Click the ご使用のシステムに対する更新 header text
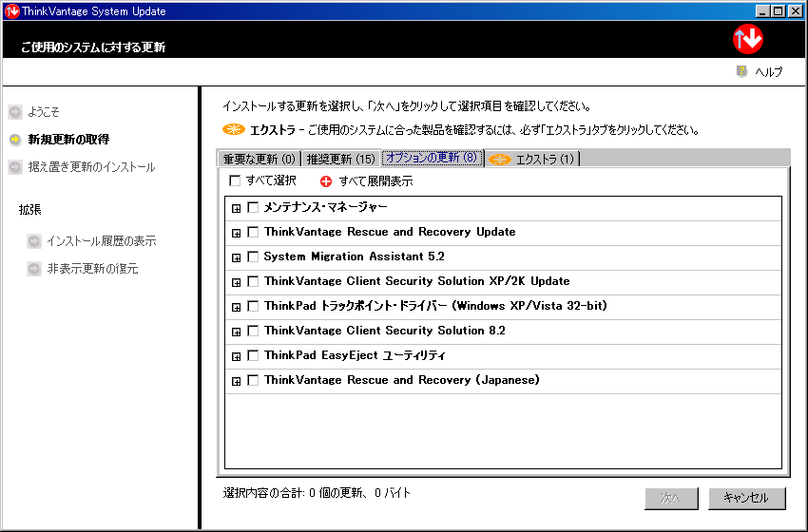This screenshot has height=532, width=808. pyautogui.click(x=93, y=47)
